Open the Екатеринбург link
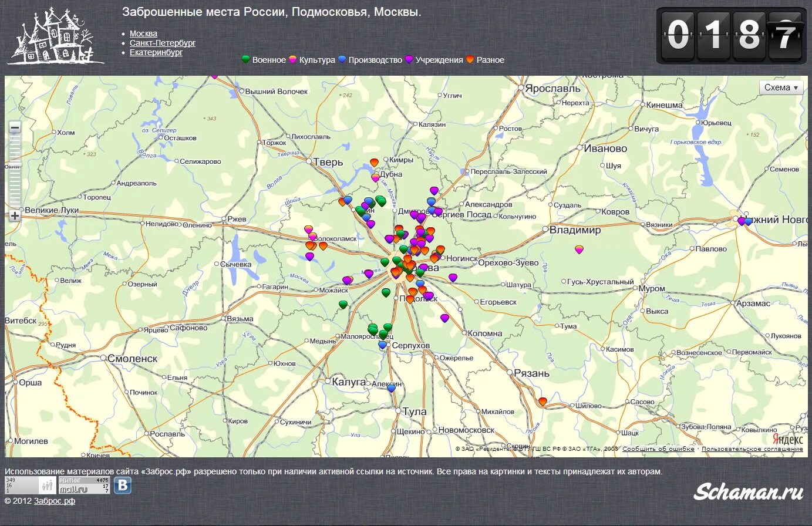The width and height of the screenshot is (812, 526). pyautogui.click(x=156, y=52)
